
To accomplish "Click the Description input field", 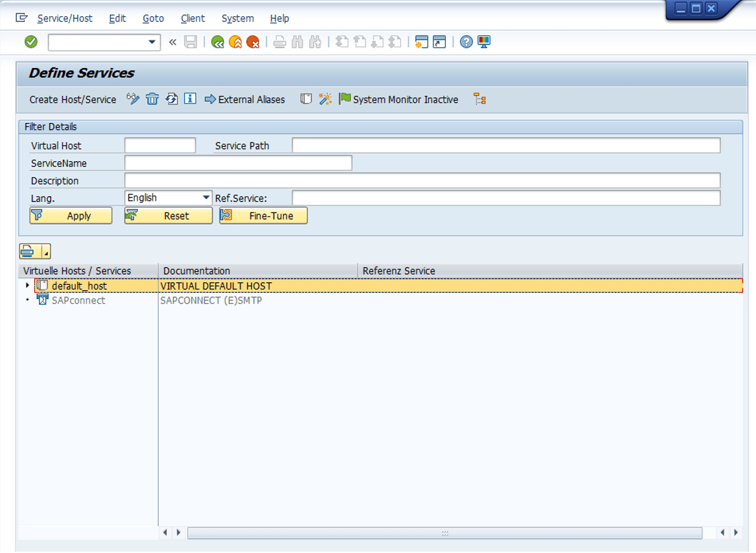I will click(x=422, y=180).
